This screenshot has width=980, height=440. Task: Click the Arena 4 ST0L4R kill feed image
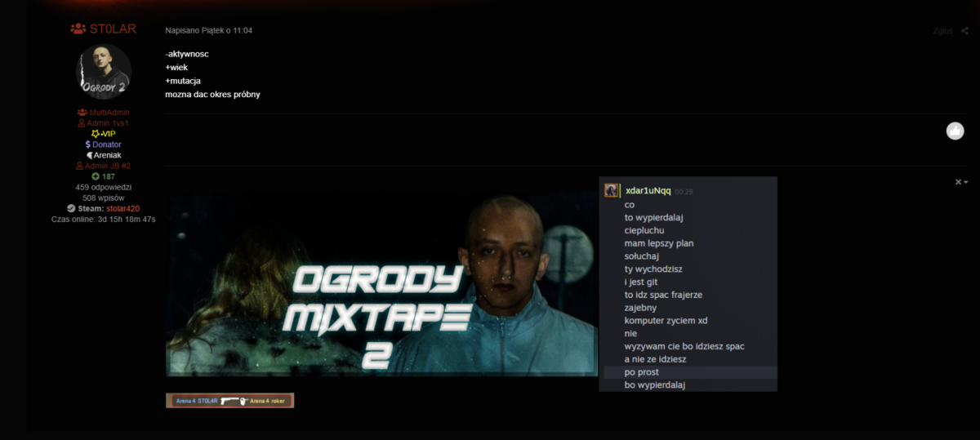229,401
